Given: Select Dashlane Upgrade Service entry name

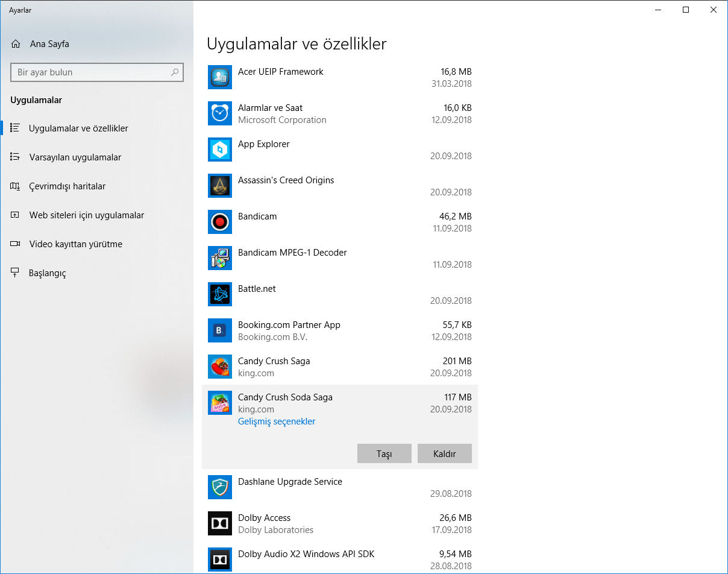Looking at the screenshot, I should [x=290, y=482].
